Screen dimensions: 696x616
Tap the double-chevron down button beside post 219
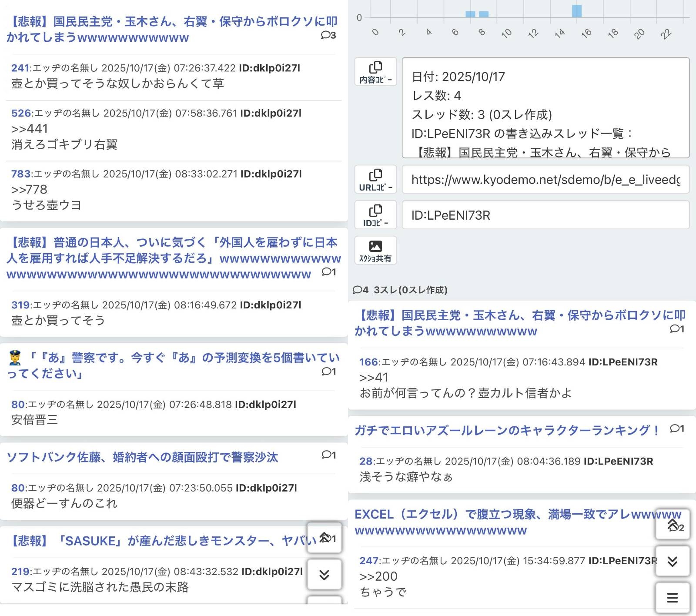324,575
